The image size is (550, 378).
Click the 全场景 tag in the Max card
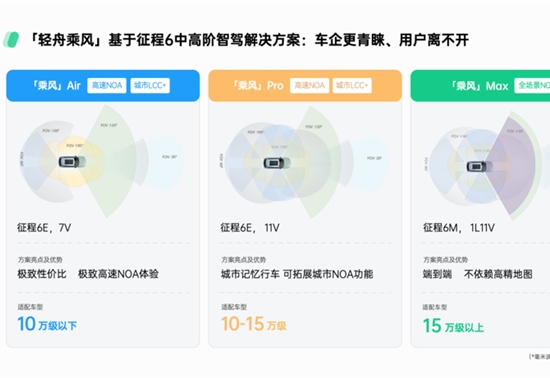[x=532, y=86]
